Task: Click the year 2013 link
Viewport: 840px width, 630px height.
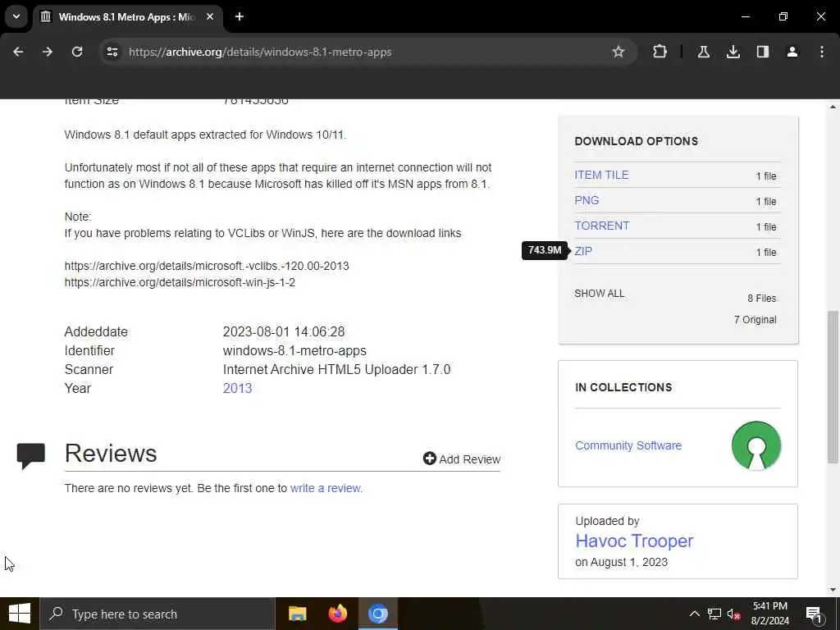Action: pos(237,388)
